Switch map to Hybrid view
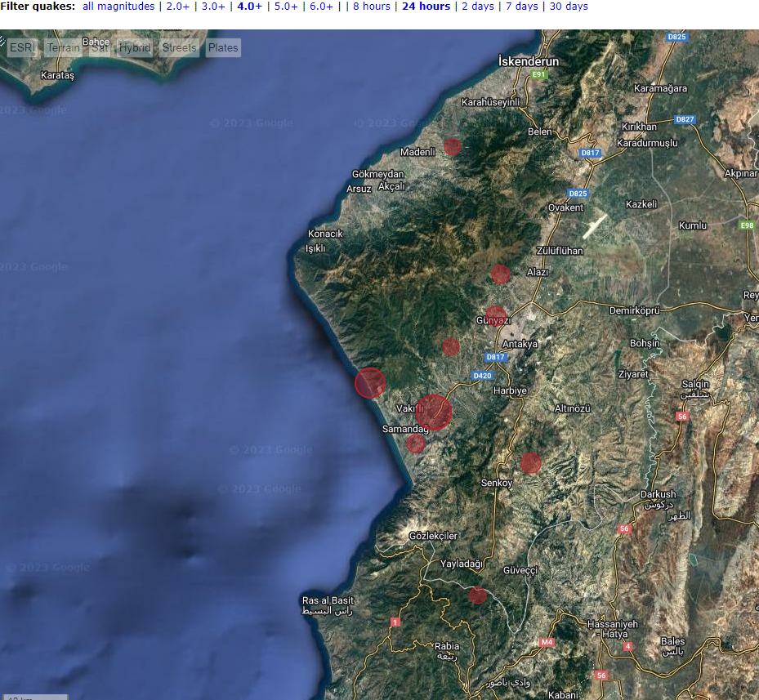This screenshot has width=759, height=700. pos(135,47)
